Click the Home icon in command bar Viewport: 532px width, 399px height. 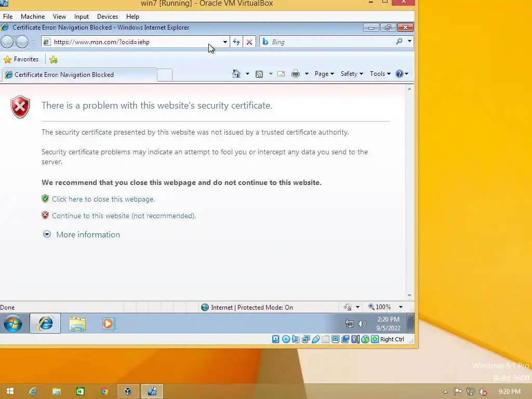pos(236,74)
